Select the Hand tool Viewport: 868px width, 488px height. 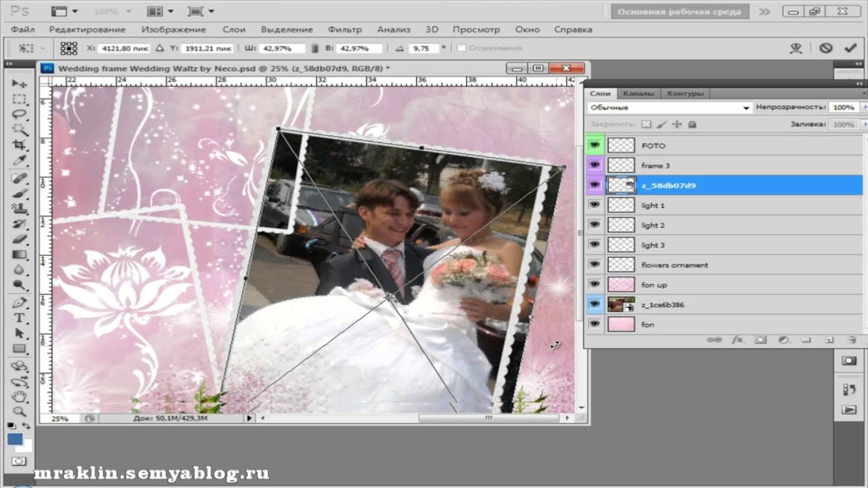pyautogui.click(x=19, y=396)
